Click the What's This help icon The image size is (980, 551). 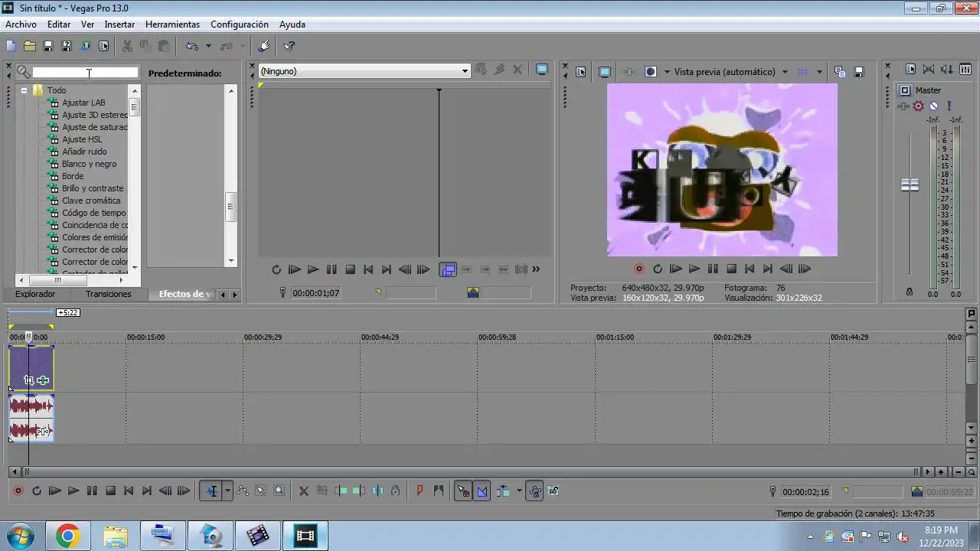tap(289, 46)
